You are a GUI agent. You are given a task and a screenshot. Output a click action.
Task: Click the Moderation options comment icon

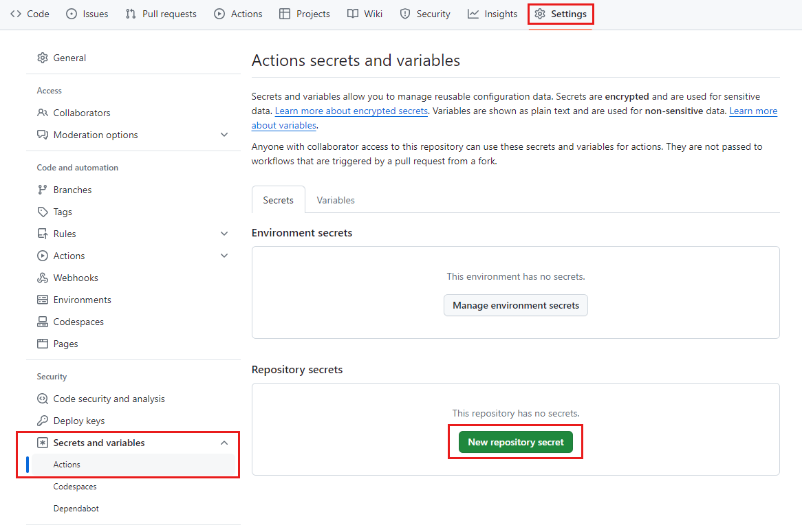tap(43, 135)
